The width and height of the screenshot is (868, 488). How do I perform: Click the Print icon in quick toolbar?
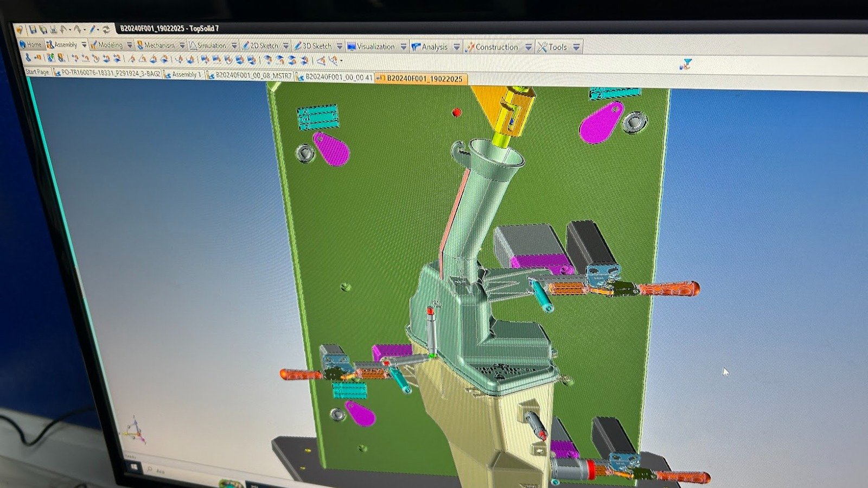coord(53,29)
